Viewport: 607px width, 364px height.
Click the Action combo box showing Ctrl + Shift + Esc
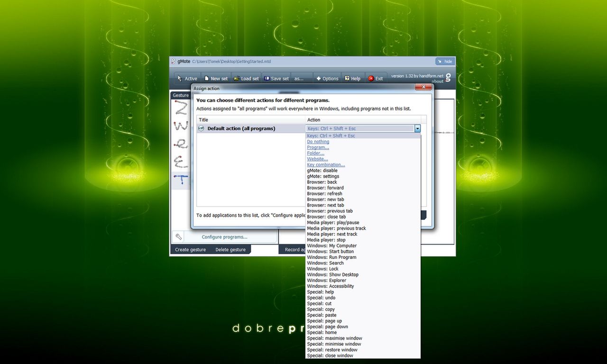pos(363,128)
